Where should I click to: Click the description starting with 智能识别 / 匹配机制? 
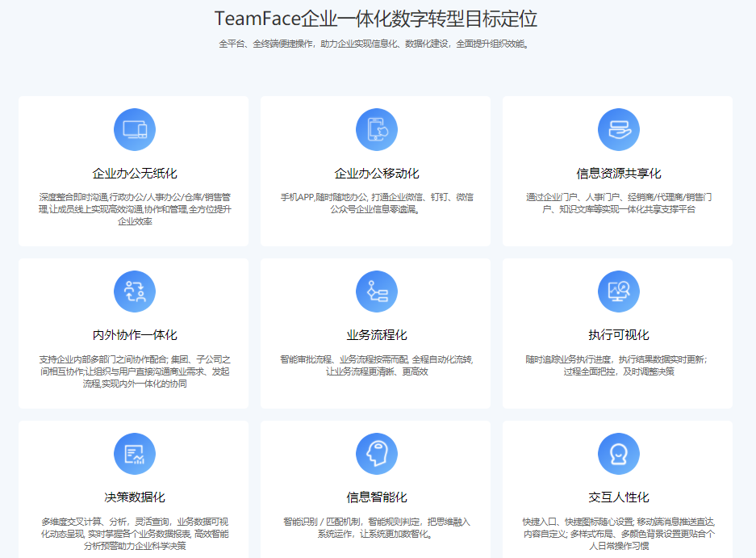(x=377, y=527)
